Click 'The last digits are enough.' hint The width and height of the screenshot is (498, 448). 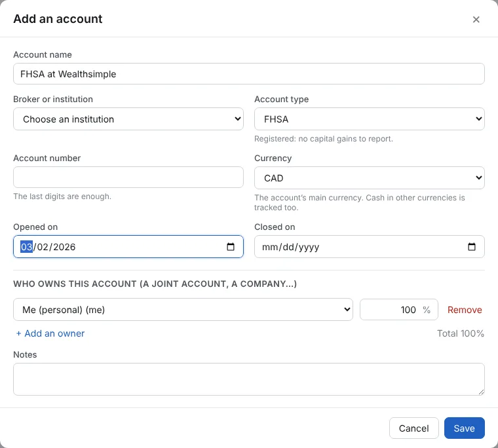pos(62,196)
